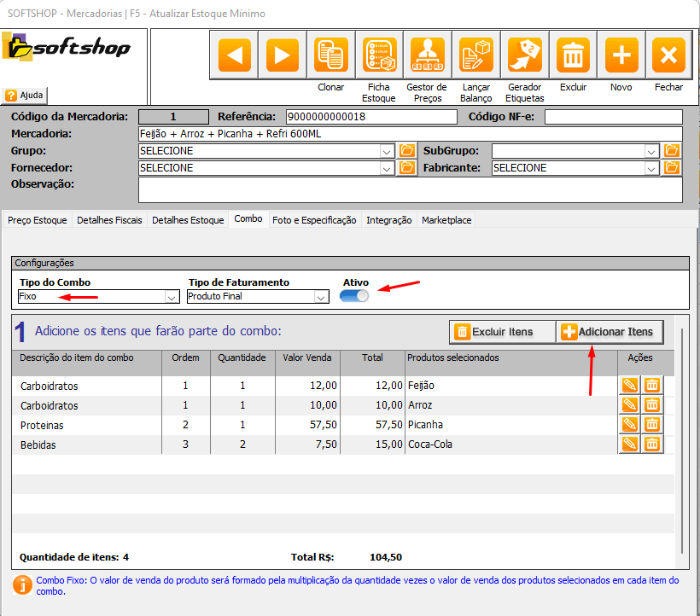The image size is (700, 616).
Task: Delete the Coca-Cola row via trash icon
Action: pyautogui.click(x=651, y=444)
